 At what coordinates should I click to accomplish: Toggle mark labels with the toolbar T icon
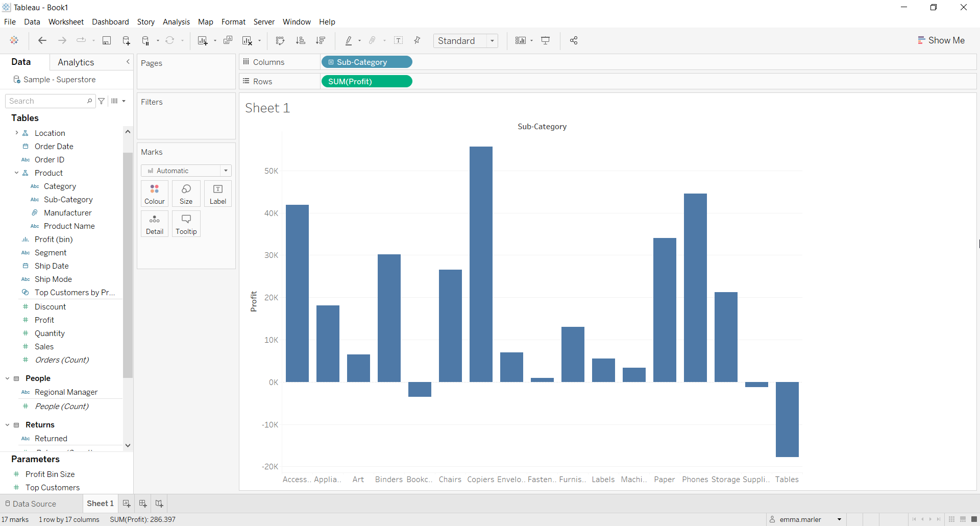399,41
